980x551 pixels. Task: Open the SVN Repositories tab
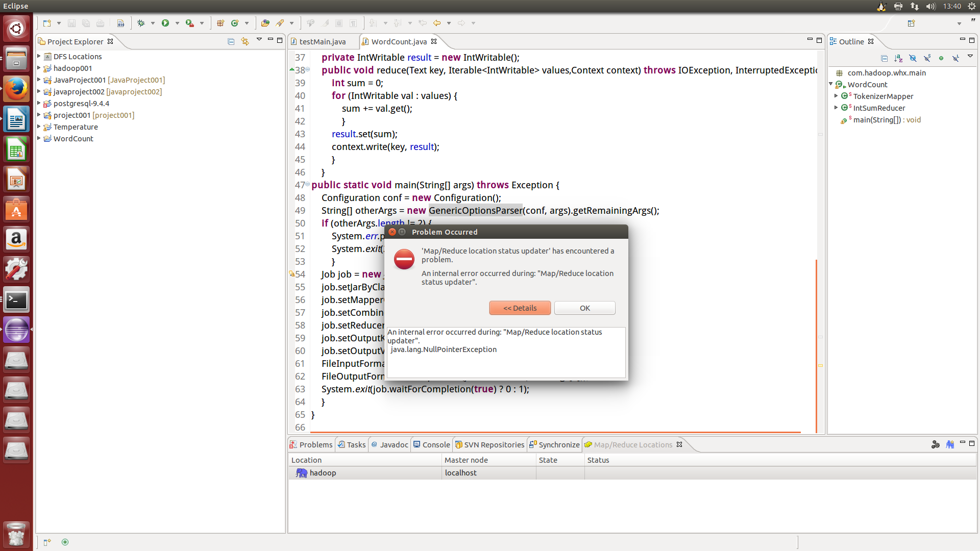[x=489, y=445]
